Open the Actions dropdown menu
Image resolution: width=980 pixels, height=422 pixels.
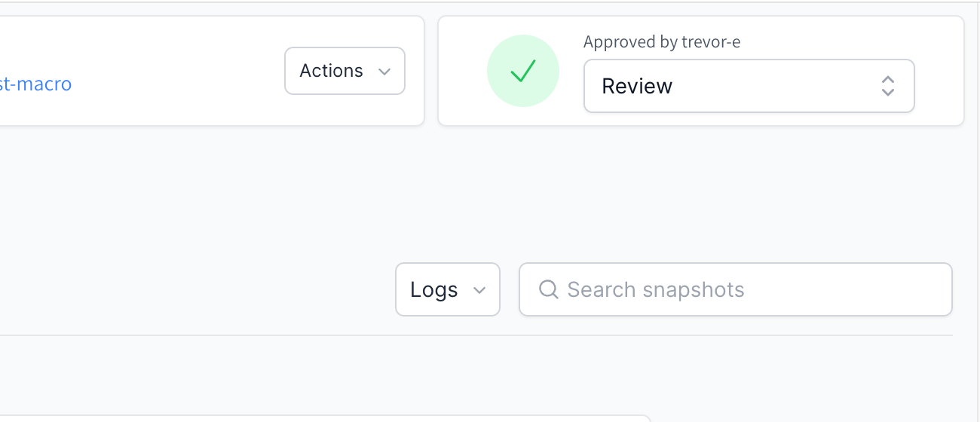345,71
